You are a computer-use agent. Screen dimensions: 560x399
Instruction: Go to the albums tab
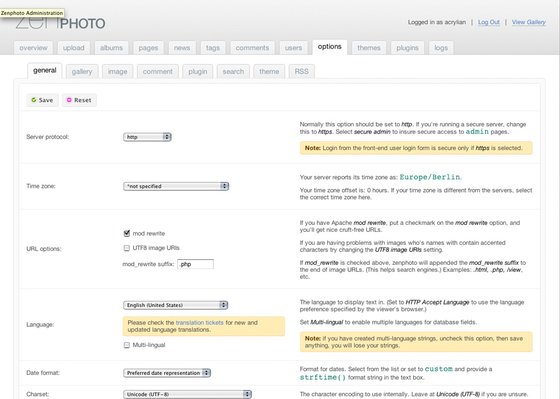coord(111,48)
